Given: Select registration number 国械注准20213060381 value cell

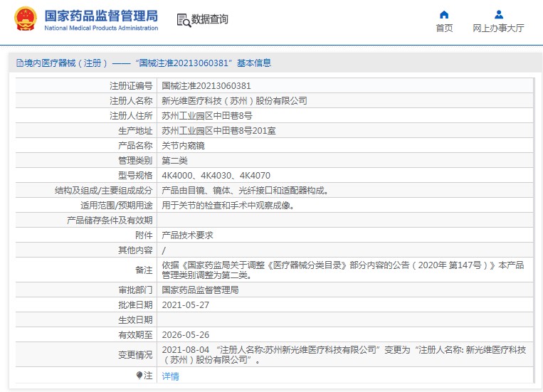Looking at the screenshot, I should (x=345, y=85).
